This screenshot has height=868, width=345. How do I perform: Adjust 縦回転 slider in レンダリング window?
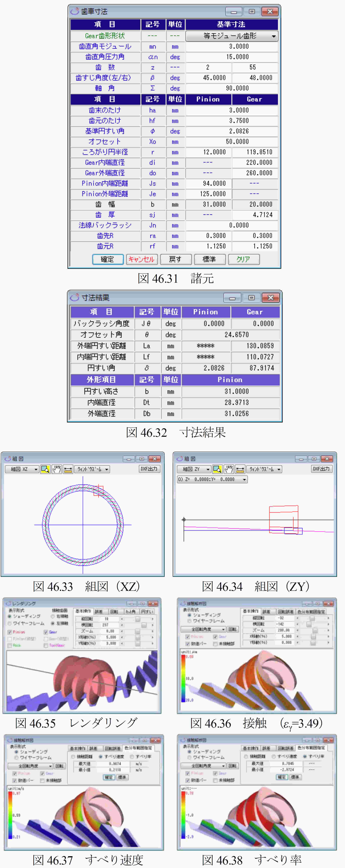[138, 619]
